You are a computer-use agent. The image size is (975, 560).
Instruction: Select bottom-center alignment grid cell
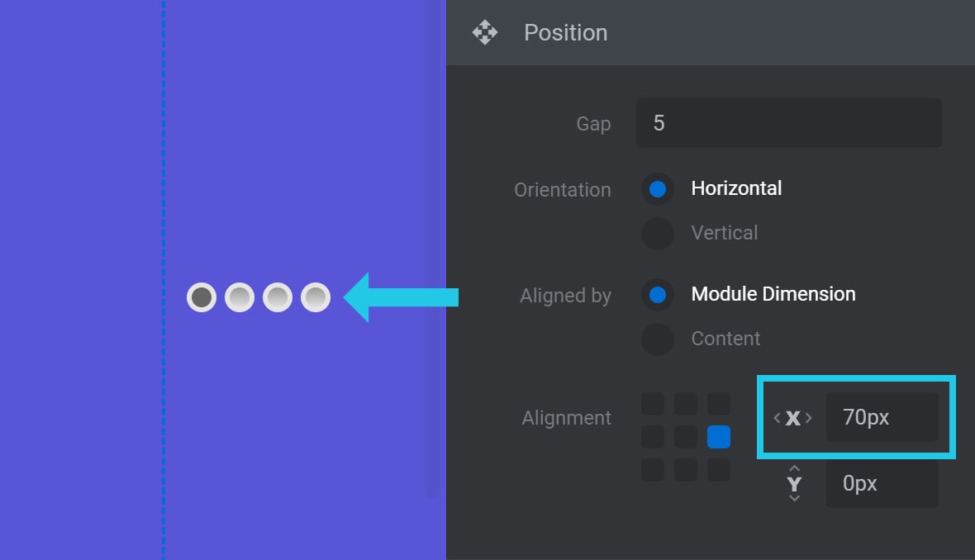(686, 470)
